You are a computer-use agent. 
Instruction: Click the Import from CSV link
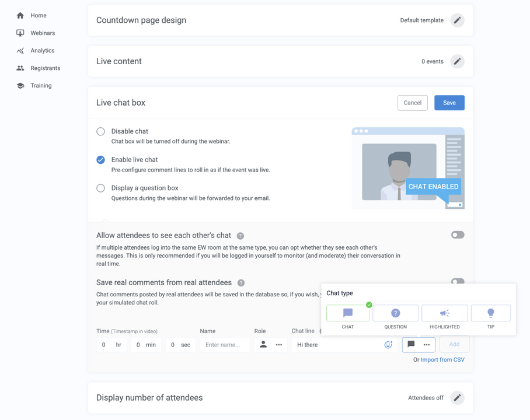coord(442,359)
